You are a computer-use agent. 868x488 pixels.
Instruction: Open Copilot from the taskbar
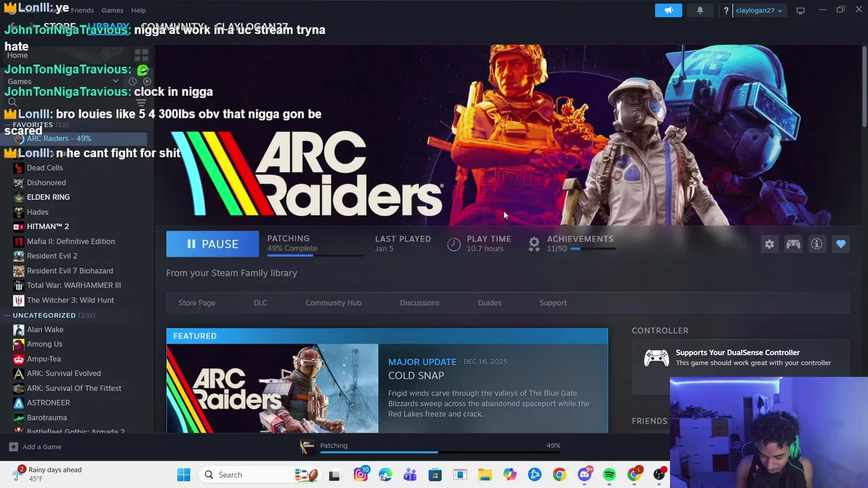(x=509, y=475)
